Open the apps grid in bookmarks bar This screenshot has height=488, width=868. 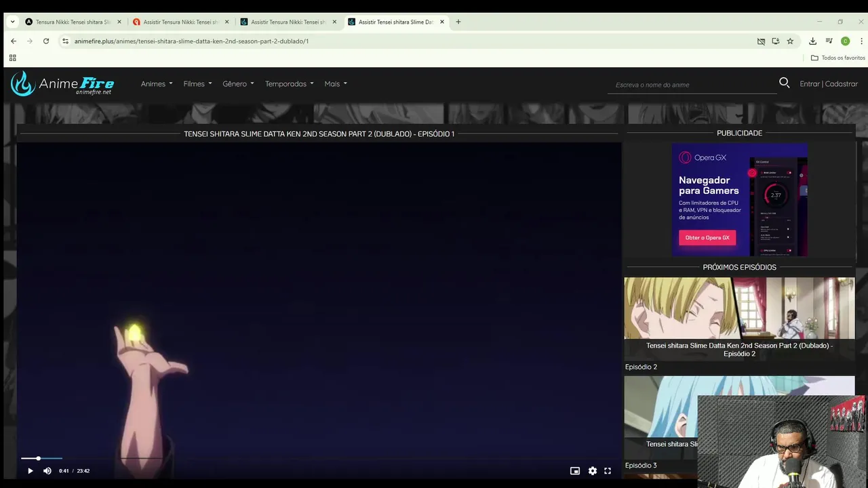(x=12, y=58)
